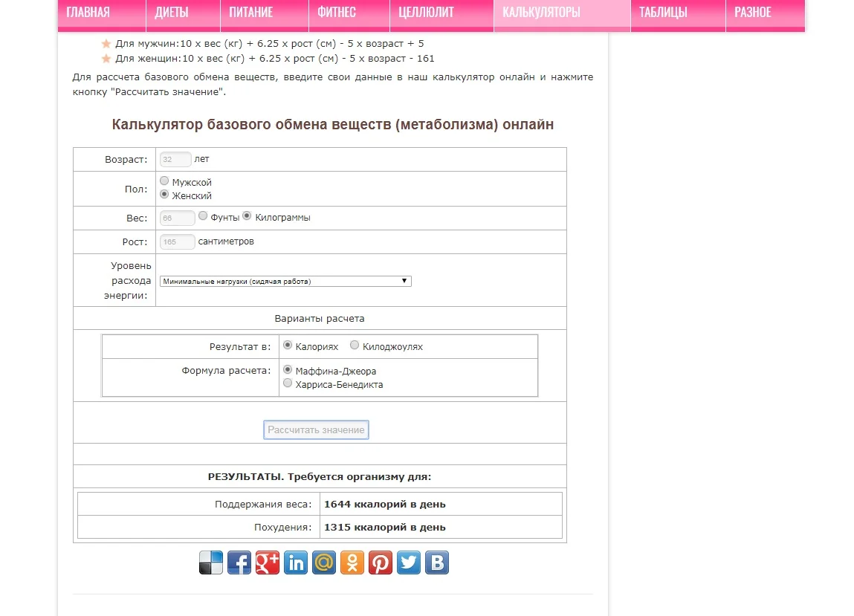Click the Для мужчин formula line

click(269, 44)
